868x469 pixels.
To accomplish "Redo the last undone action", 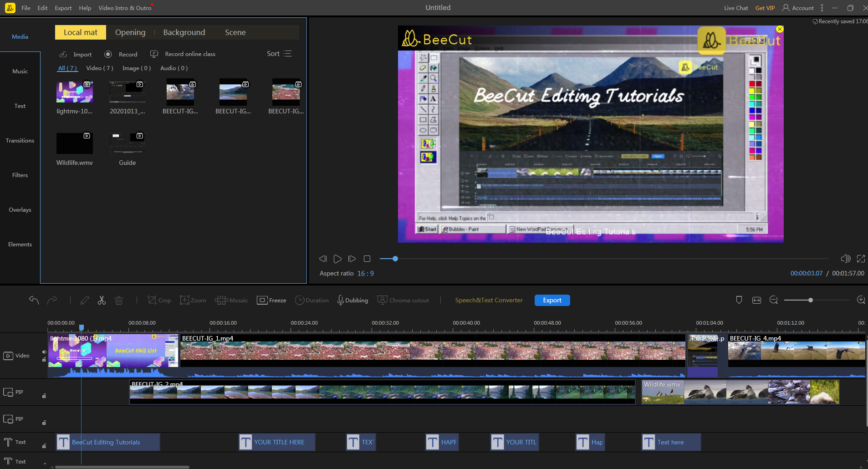I will coord(52,300).
